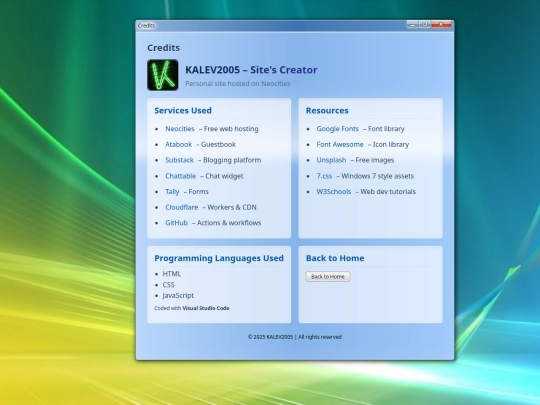The width and height of the screenshot is (540, 405).
Task: Go to the GitHub link
Action: (176, 223)
